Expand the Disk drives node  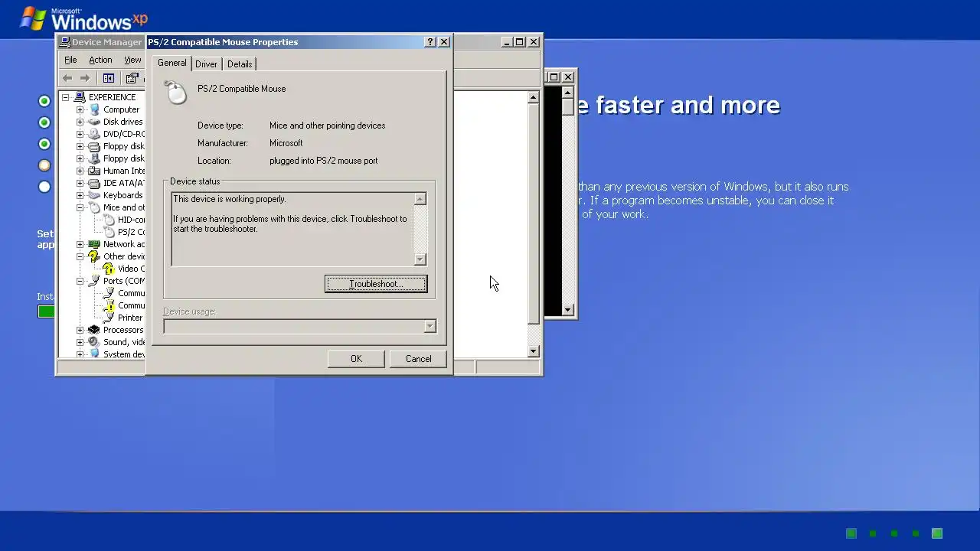click(80, 122)
